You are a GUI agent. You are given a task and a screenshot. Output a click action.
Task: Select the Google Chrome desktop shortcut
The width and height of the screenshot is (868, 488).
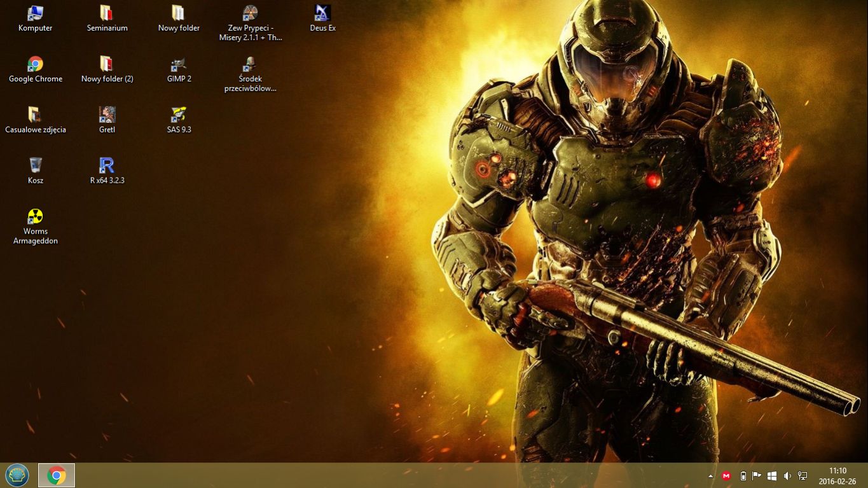tap(36, 69)
